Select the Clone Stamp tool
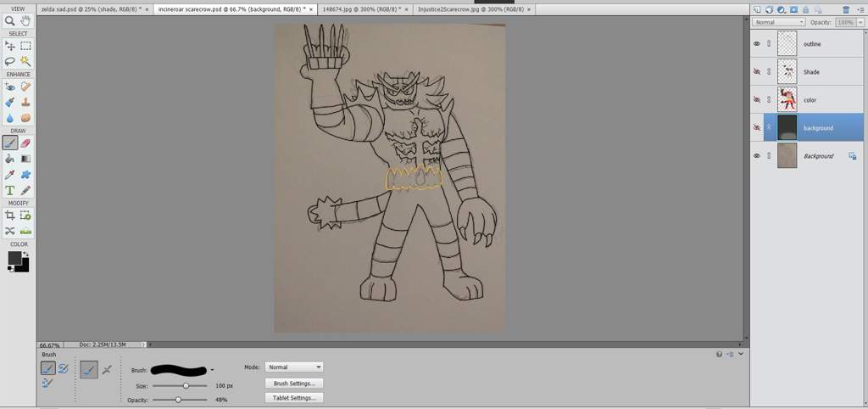Viewport: 868px width, 409px height. click(x=25, y=102)
